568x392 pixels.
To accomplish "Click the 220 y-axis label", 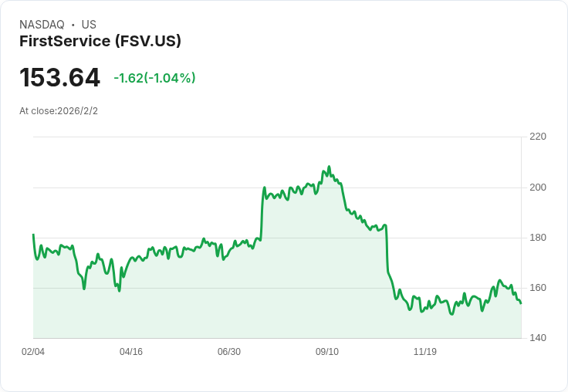I will tap(537, 137).
